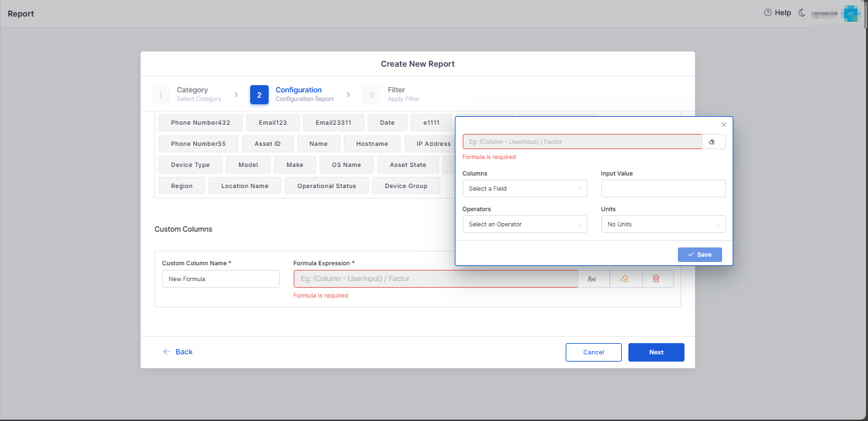
Task: Close the formula popup with X
Action: tap(723, 125)
